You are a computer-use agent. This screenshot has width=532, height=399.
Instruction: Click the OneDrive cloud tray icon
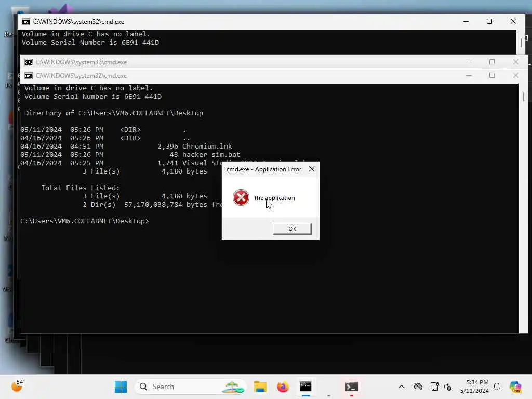pyautogui.click(x=418, y=387)
